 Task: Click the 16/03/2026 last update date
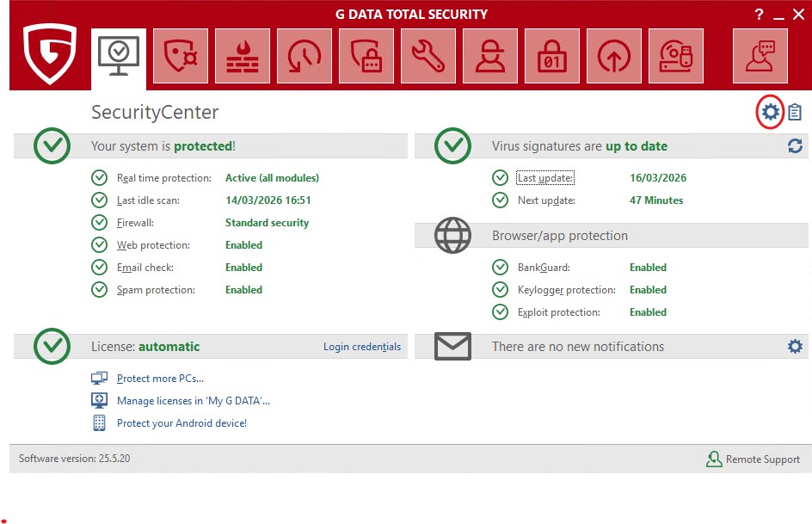click(x=658, y=177)
